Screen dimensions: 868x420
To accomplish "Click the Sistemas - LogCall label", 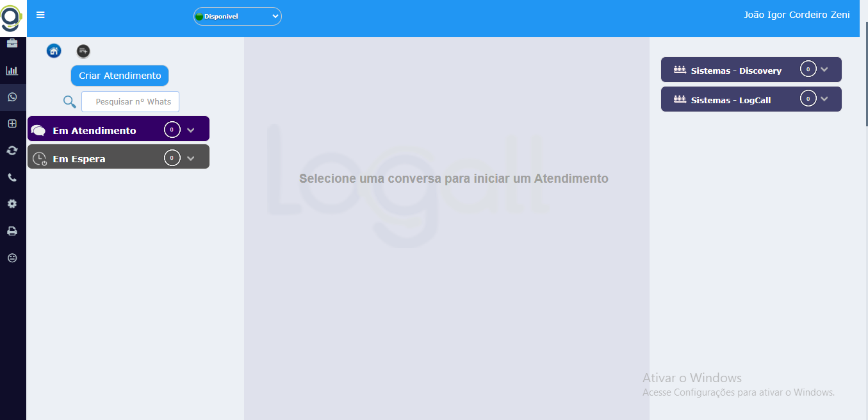I will click(x=731, y=100).
